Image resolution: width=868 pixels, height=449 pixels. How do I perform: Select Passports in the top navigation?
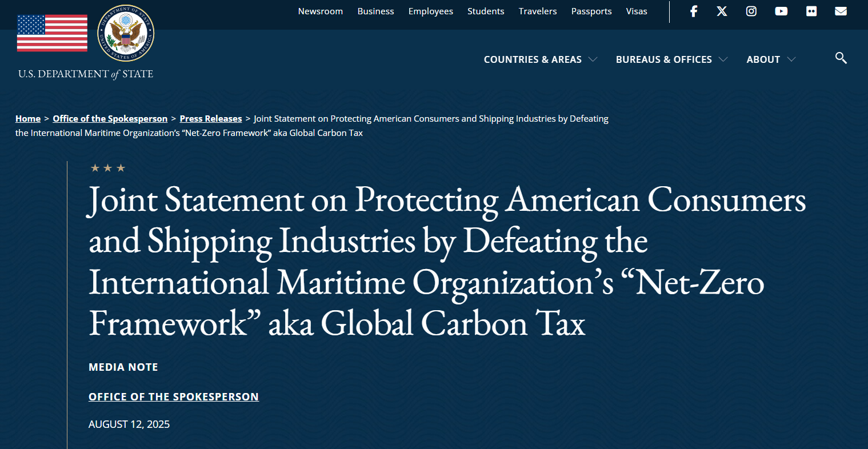pyautogui.click(x=591, y=11)
